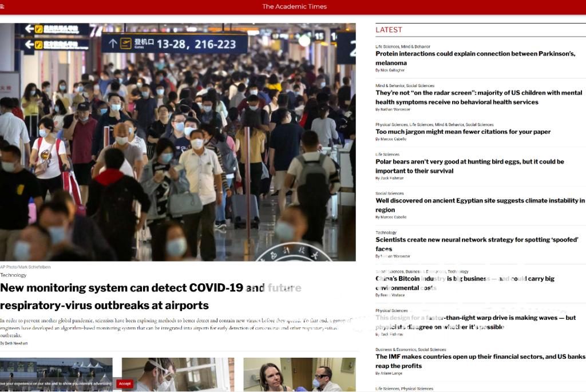Accept the cookie notice
The height and width of the screenshot is (392, 586).
124,383
